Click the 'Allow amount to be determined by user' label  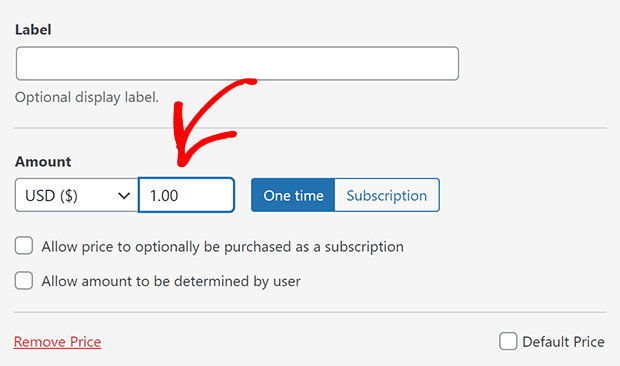171,281
